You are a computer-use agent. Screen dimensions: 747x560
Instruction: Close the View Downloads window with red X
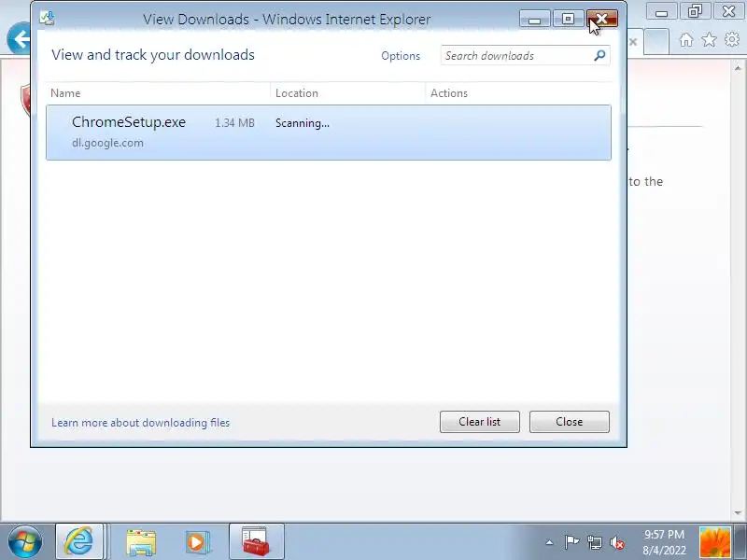tap(602, 19)
